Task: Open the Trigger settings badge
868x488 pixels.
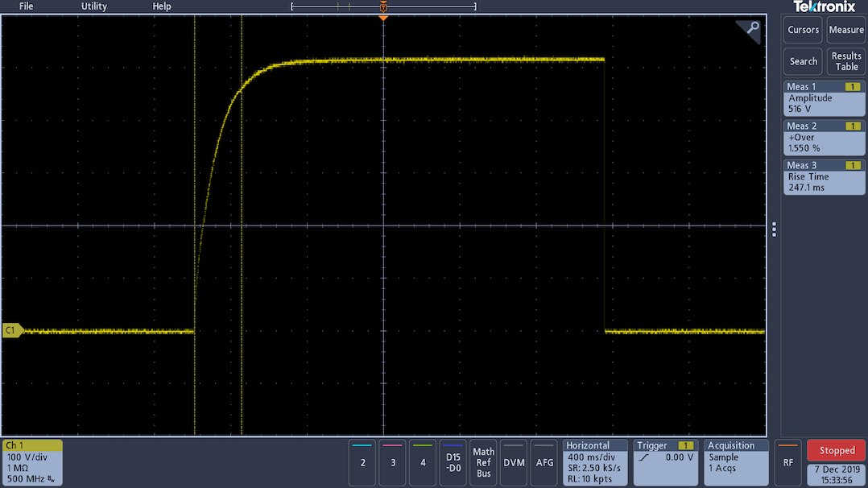Action: point(665,462)
